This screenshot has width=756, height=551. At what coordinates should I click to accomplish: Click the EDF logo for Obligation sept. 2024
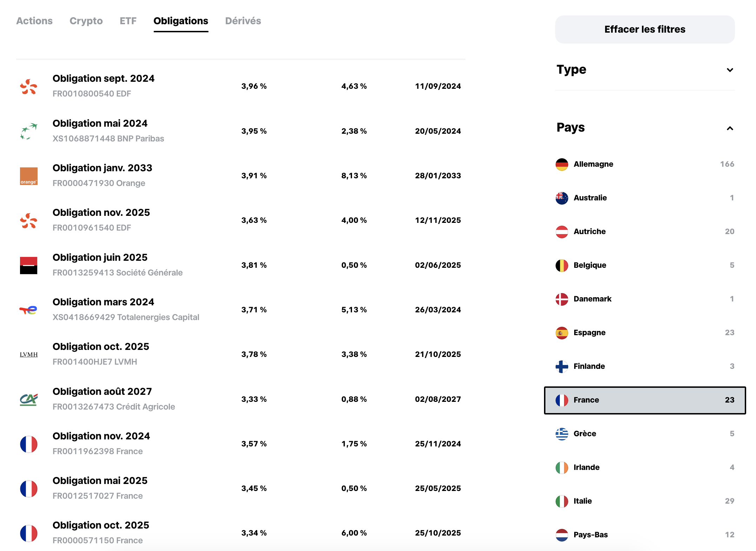[x=28, y=86]
